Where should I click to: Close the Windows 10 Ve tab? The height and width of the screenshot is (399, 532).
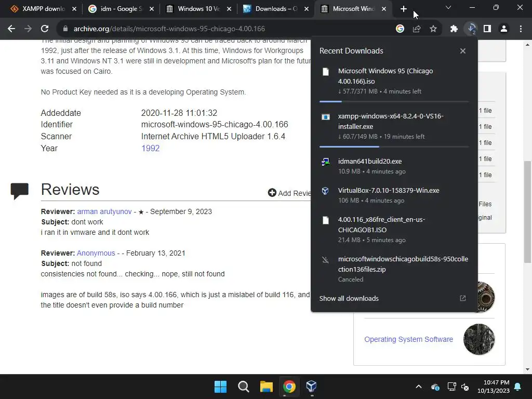[229, 9]
